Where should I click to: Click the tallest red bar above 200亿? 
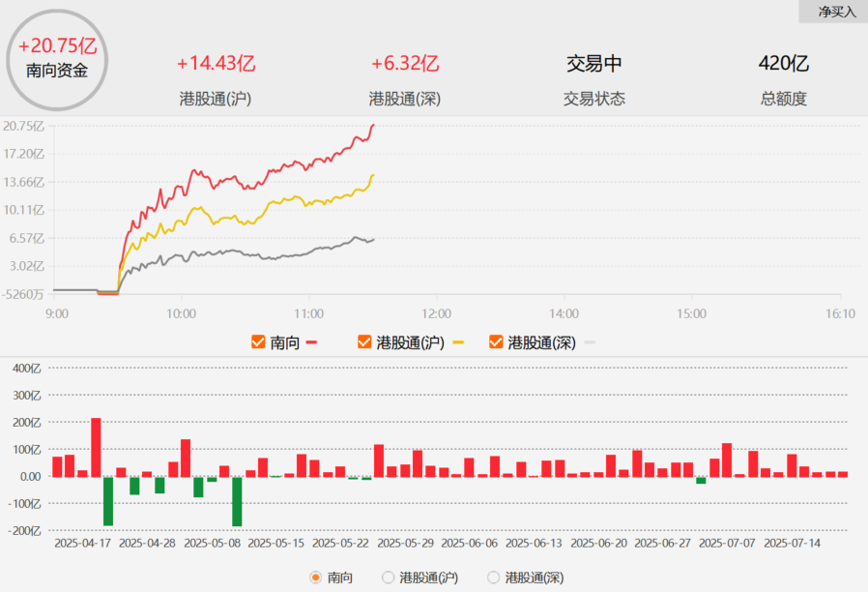coord(96,447)
